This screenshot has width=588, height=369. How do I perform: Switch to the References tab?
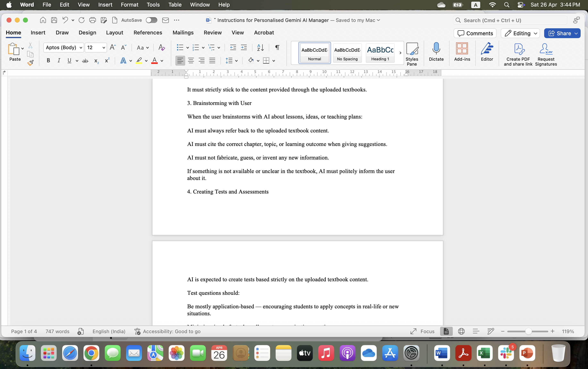148,32
